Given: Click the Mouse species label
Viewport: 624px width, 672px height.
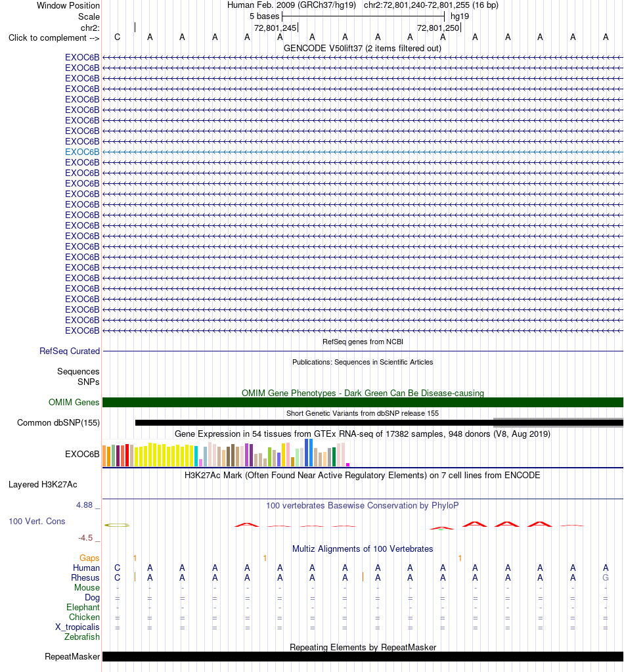Looking at the screenshot, I should [x=87, y=587].
